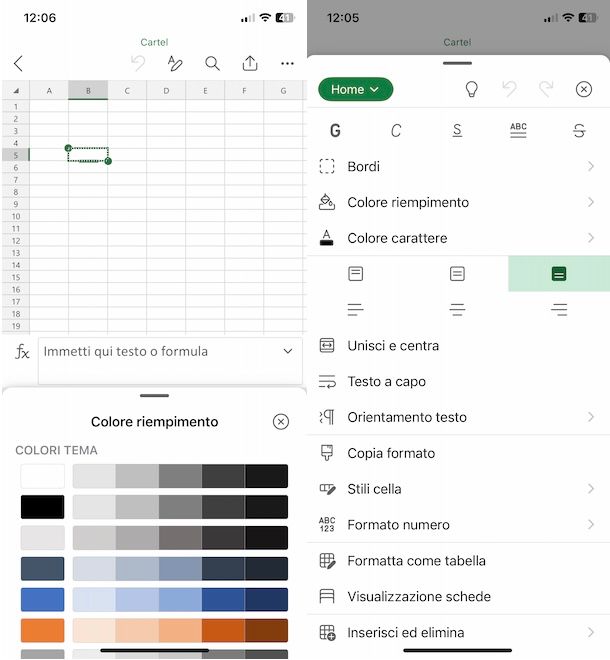The image size is (610, 660).
Task: Open the text editing pen icon
Action: pos(175,64)
